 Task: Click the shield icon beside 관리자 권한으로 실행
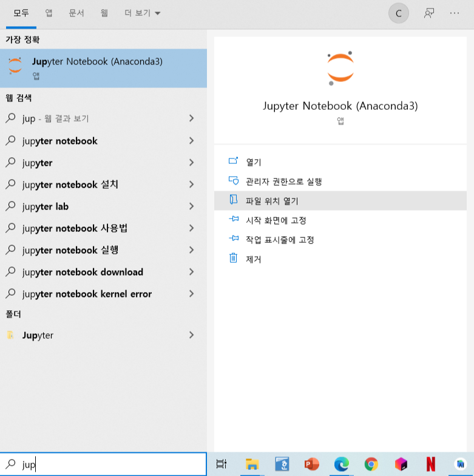pyautogui.click(x=233, y=180)
